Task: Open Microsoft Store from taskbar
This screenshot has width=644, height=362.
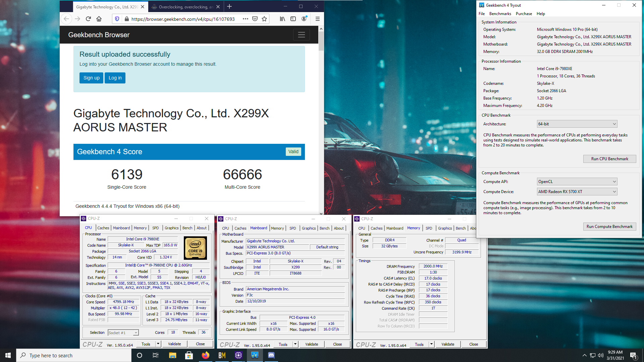Action: [189, 355]
